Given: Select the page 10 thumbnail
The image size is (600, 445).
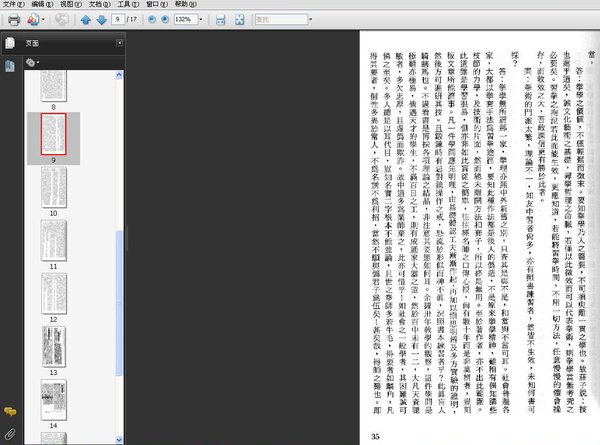Looking at the screenshot, I should pos(54,187).
